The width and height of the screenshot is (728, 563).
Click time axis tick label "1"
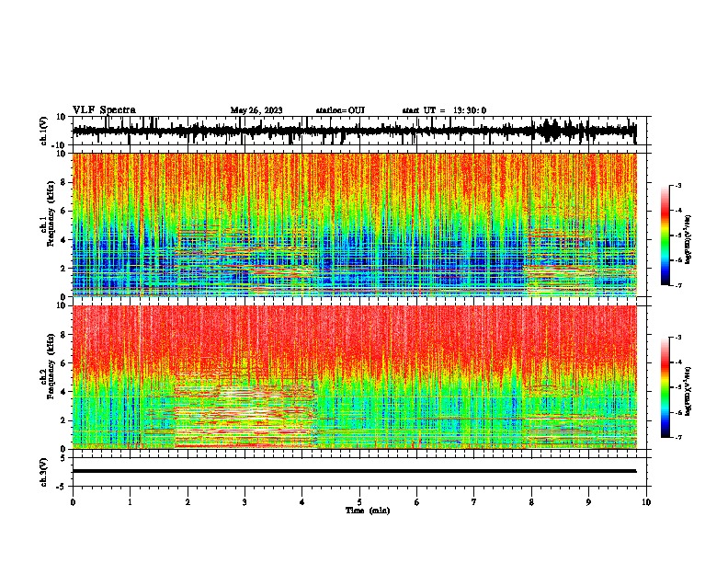[x=130, y=502]
